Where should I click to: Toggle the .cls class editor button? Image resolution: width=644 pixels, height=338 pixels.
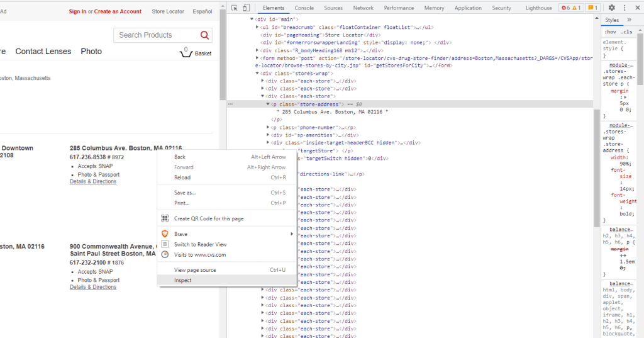tap(626, 31)
